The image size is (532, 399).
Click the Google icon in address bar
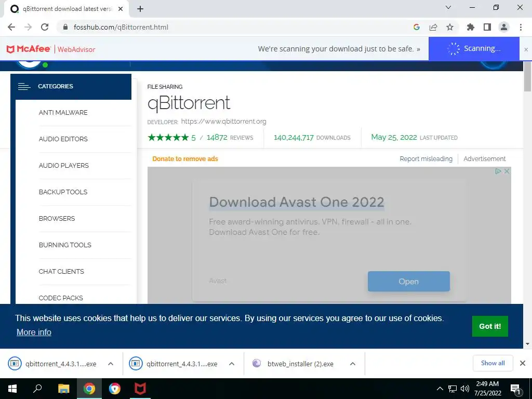pos(417,27)
